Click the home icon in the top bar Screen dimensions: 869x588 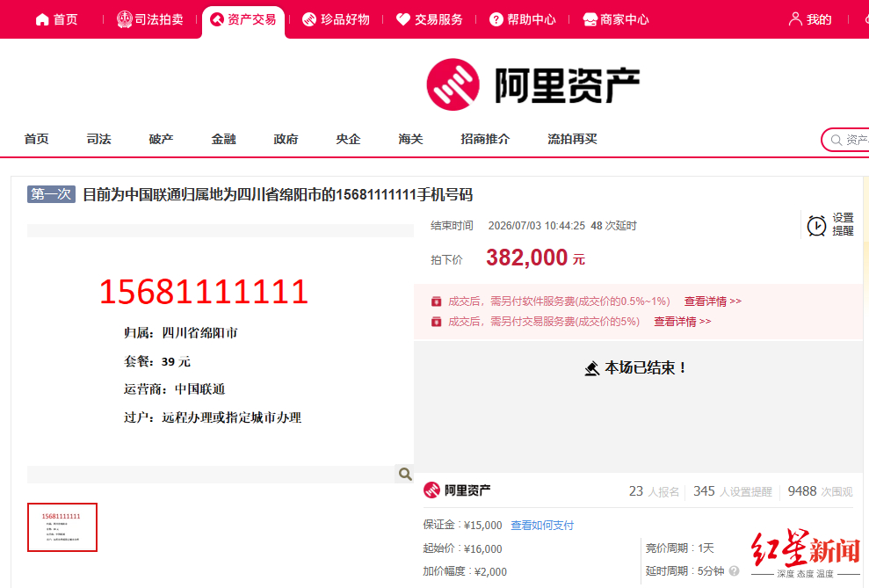coord(42,20)
